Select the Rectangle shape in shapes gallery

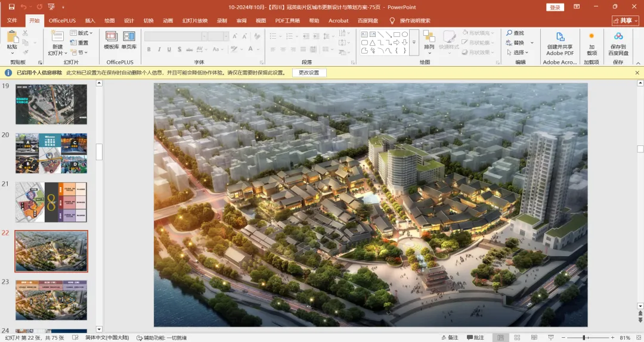point(397,35)
